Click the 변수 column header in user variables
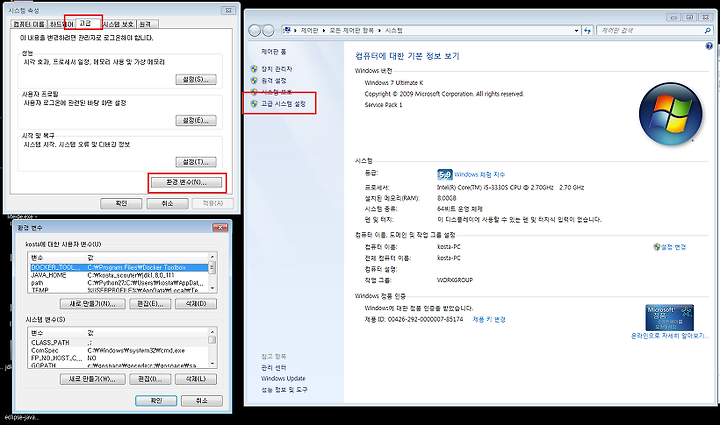This screenshot has width=720, height=425. tap(57, 258)
